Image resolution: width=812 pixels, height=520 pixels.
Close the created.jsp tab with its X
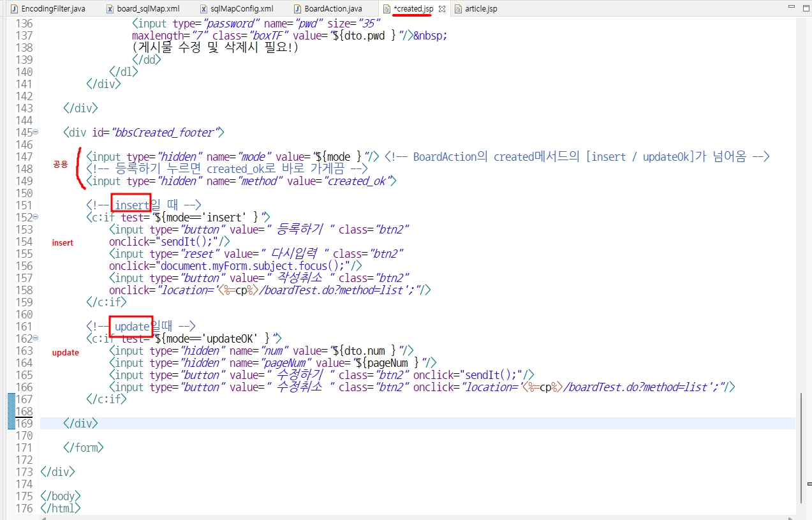click(x=442, y=9)
